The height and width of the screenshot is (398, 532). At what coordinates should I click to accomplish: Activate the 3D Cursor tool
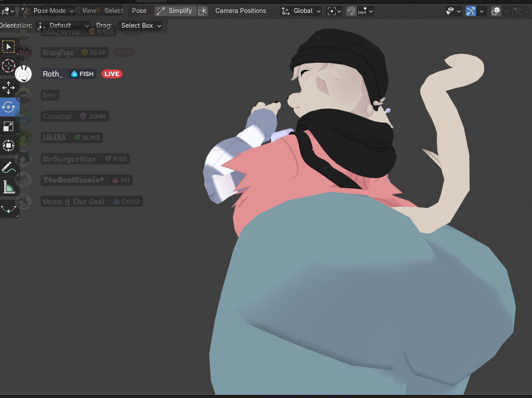(9, 66)
